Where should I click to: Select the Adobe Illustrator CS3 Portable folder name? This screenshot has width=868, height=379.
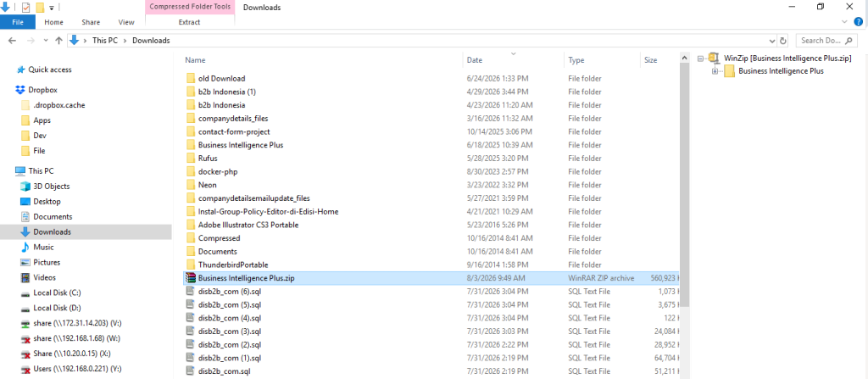[248, 225]
